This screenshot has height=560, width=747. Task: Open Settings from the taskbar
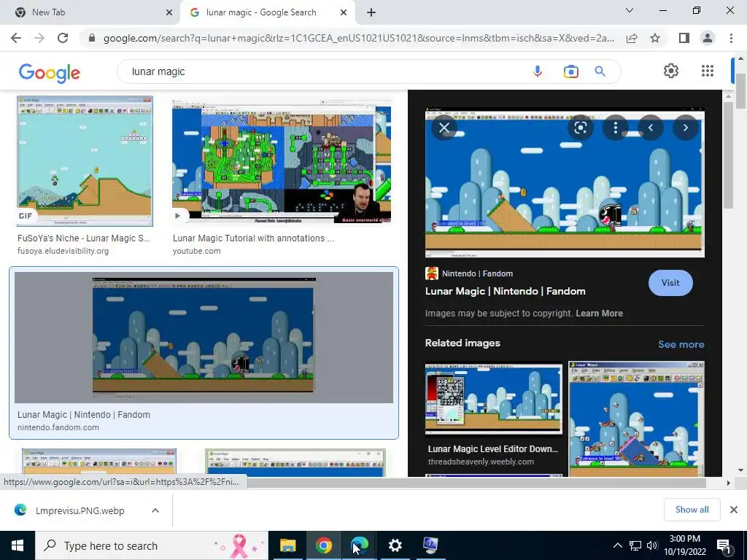[395, 545]
